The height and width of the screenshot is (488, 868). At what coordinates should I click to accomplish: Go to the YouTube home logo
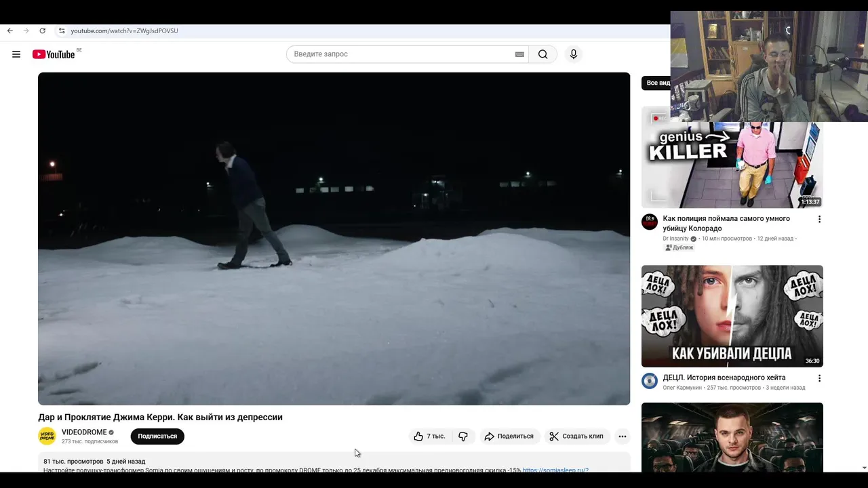tap(54, 54)
